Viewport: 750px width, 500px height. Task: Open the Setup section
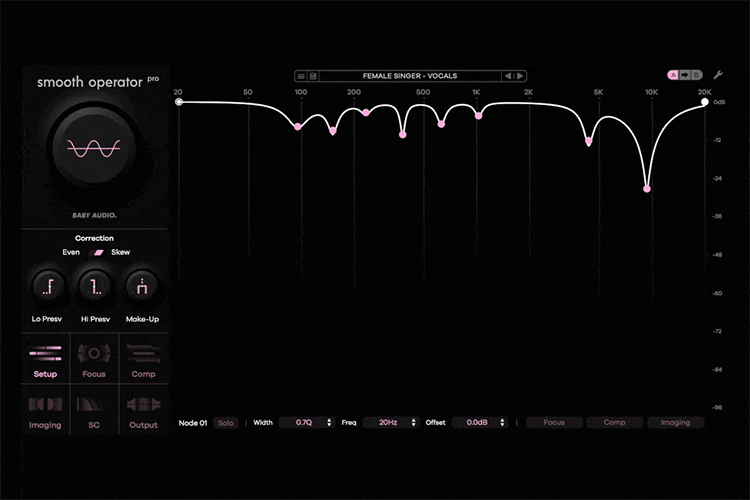pyautogui.click(x=45, y=360)
